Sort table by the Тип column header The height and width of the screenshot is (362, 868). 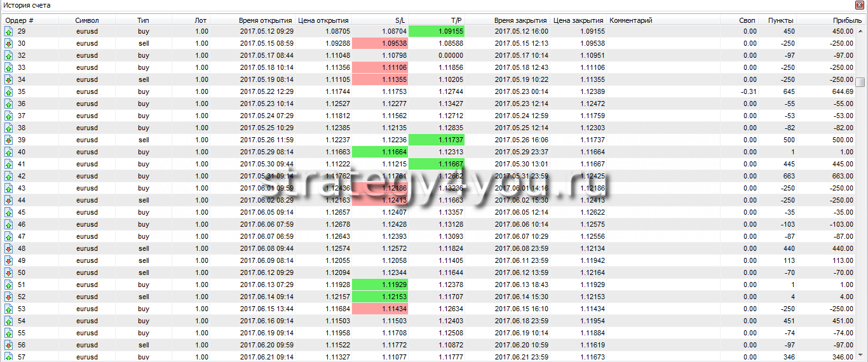pos(143,20)
